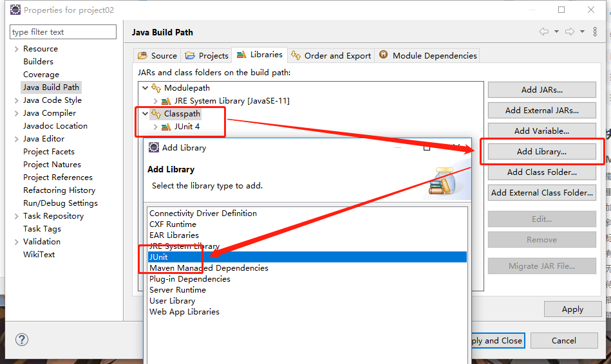The width and height of the screenshot is (611, 364).
Task: Select Connectivity Driver Definition library type
Action: [x=308, y=214]
